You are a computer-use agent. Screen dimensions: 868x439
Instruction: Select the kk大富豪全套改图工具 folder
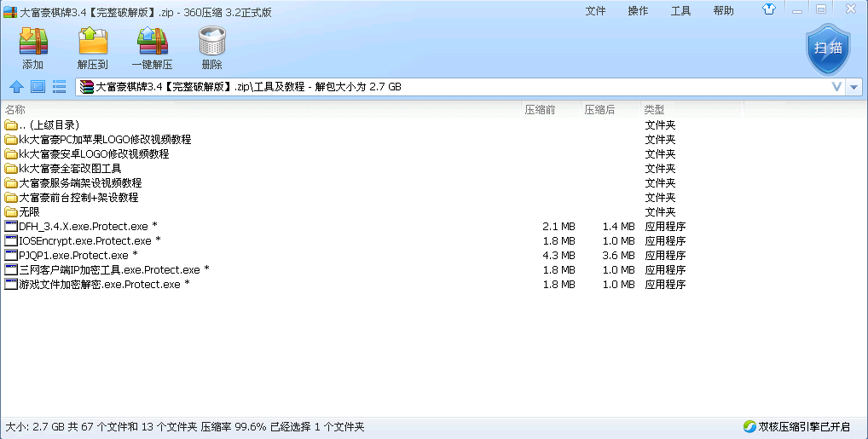(70, 168)
